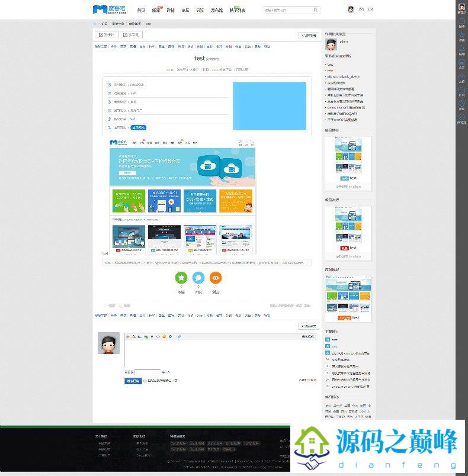Open sidebar thumbnail with blue label tag
The height and width of the screenshot is (476, 468).
coord(348,159)
